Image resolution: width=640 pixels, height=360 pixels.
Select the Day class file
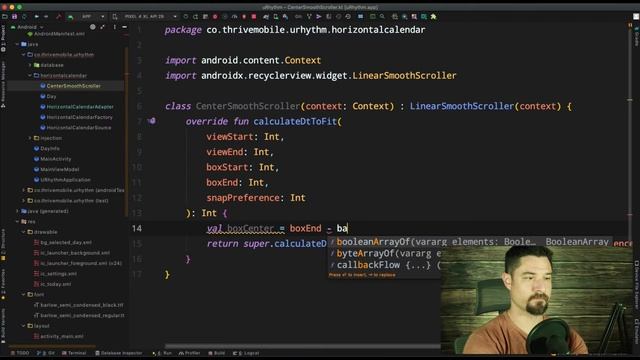pyautogui.click(x=48, y=96)
